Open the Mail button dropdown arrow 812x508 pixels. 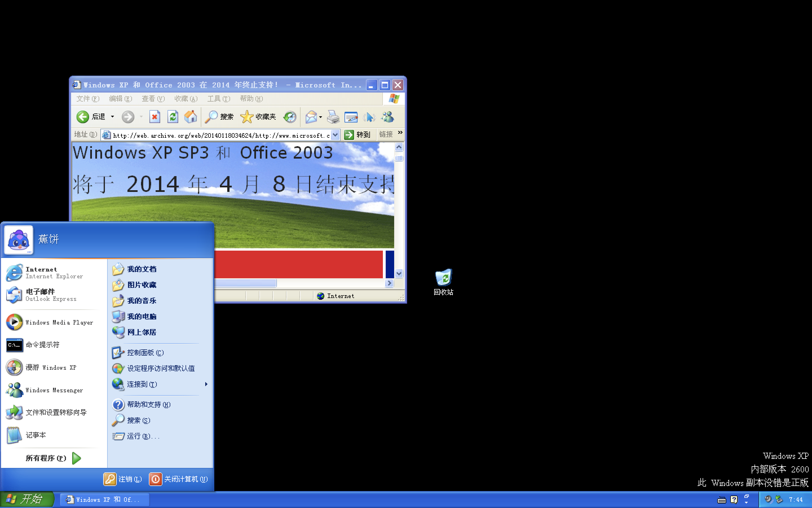click(x=321, y=117)
